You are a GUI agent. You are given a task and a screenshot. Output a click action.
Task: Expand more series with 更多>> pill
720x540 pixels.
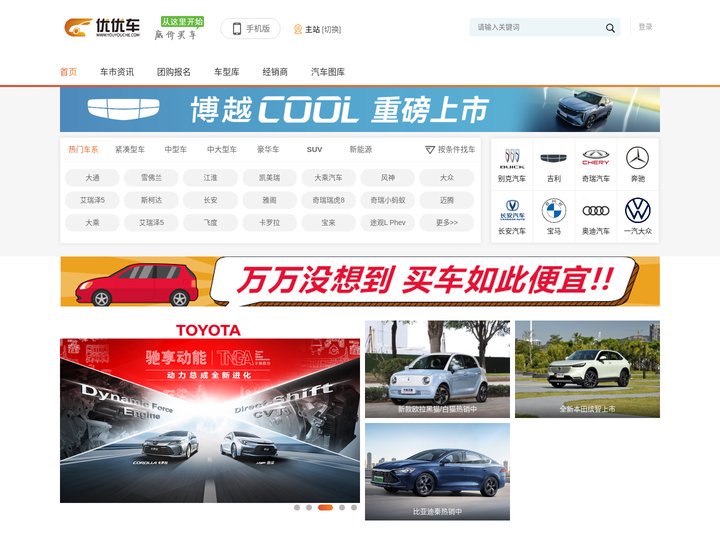tap(447, 223)
